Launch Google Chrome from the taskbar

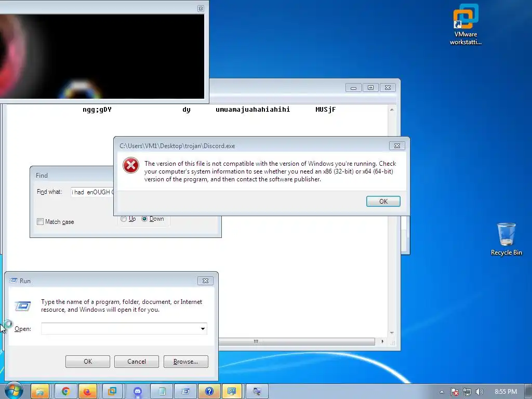[x=65, y=392]
